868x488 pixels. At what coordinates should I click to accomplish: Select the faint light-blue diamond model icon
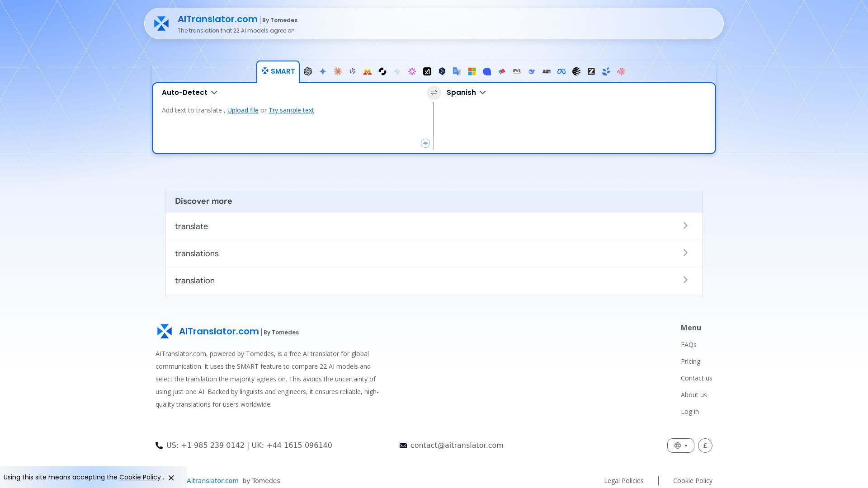click(x=397, y=71)
